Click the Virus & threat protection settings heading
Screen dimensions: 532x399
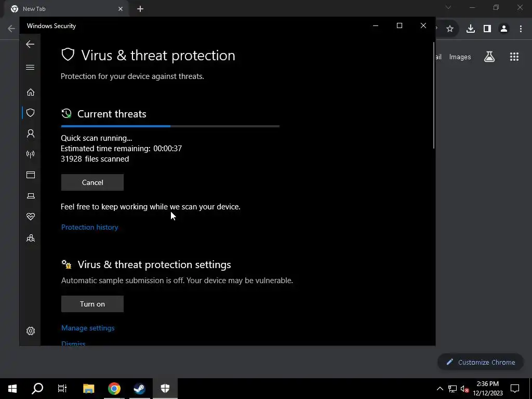tap(154, 264)
